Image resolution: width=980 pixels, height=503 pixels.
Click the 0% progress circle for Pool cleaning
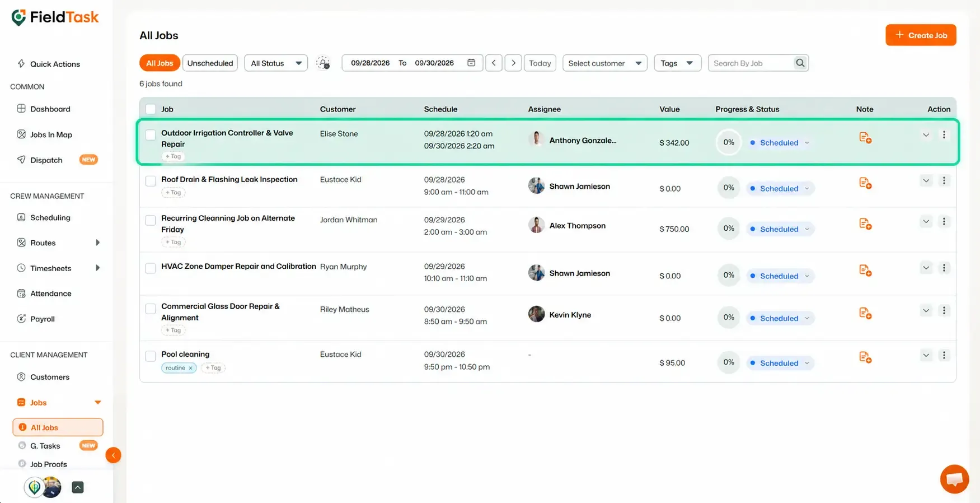(x=729, y=362)
